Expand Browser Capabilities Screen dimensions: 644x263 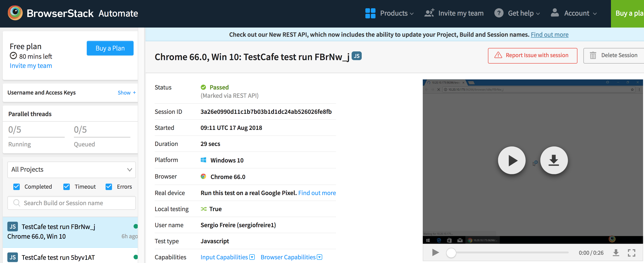click(291, 257)
